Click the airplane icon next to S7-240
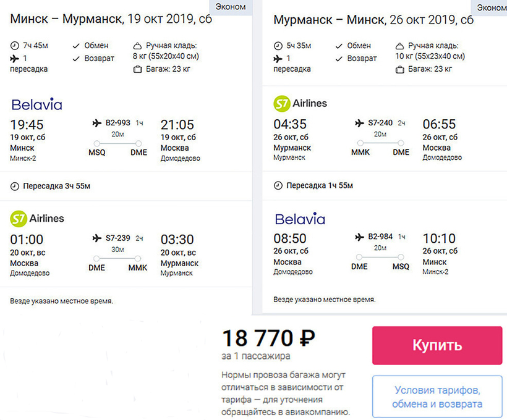The width and height of the screenshot is (507, 420). pyautogui.click(x=360, y=123)
